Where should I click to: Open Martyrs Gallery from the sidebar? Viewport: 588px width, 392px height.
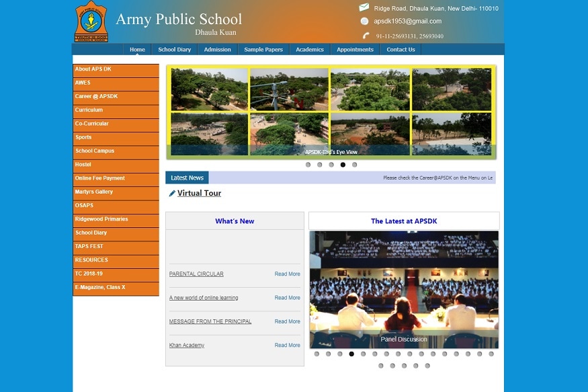click(94, 192)
